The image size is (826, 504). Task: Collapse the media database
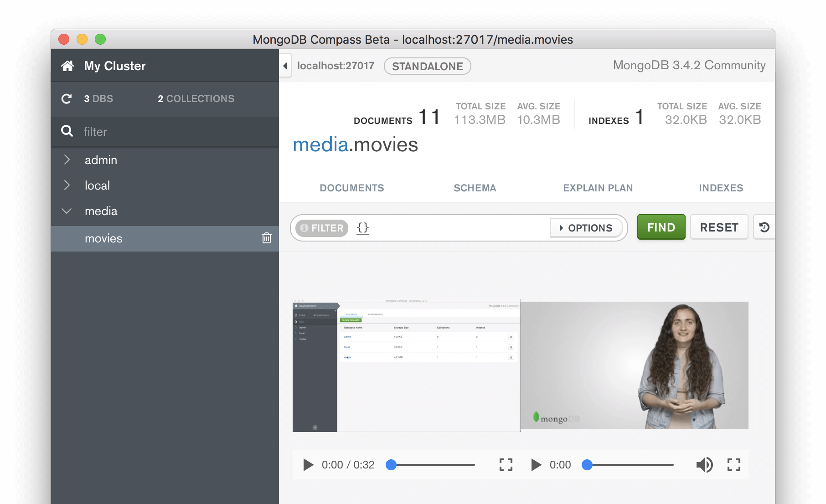pyautogui.click(x=67, y=211)
